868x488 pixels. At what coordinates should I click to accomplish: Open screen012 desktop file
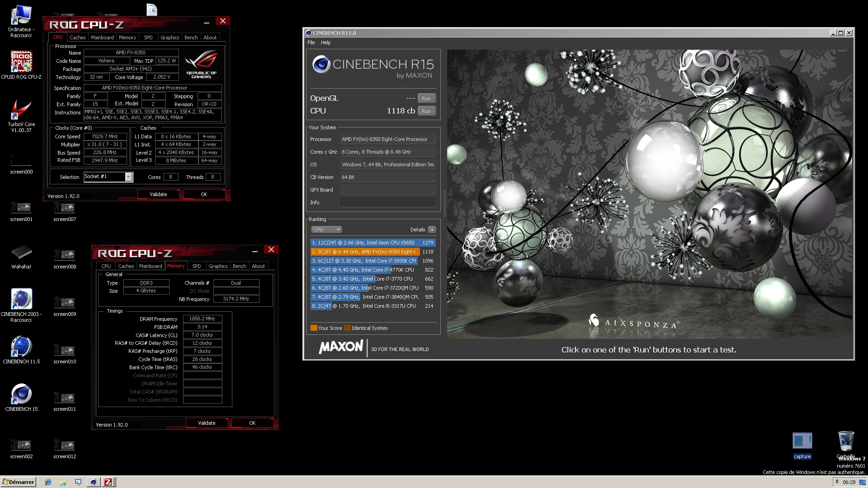(x=64, y=448)
